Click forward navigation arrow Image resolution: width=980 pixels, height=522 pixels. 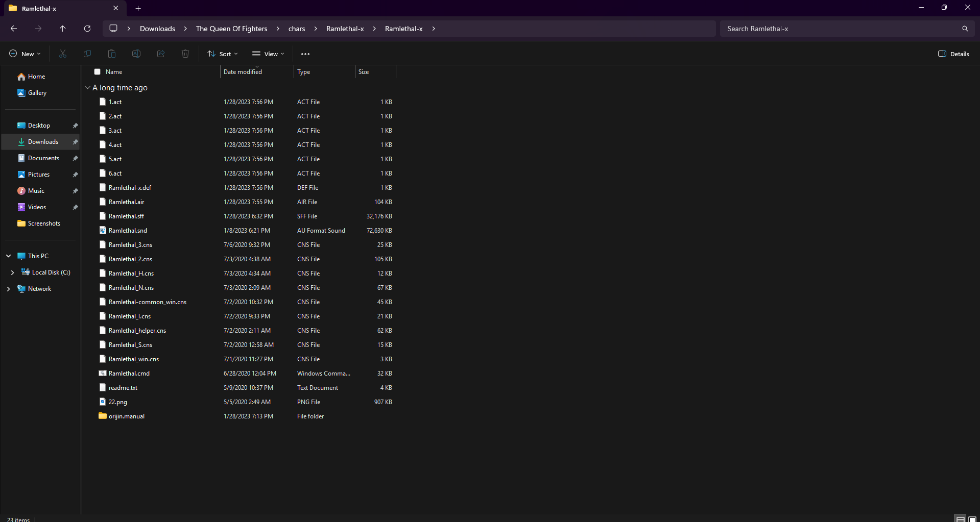pyautogui.click(x=38, y=29)
